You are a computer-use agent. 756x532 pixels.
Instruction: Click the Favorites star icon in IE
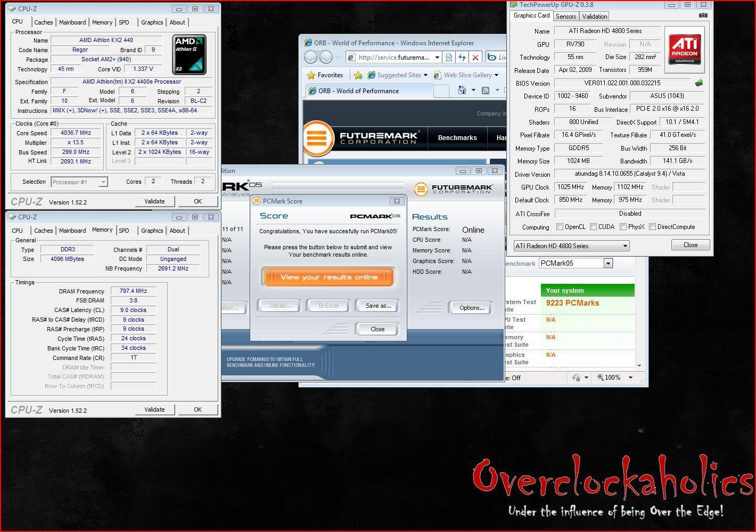[311, 75]
